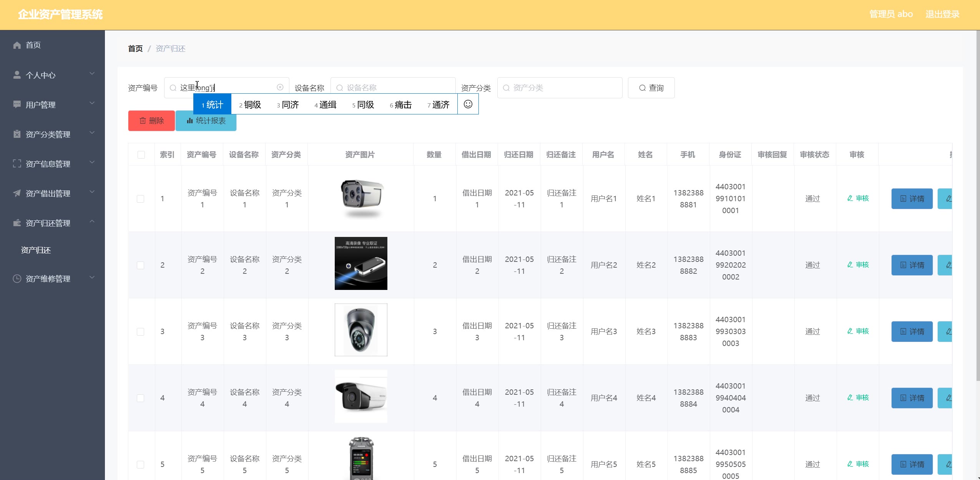Click the red 删除 button

pos(151,121)
